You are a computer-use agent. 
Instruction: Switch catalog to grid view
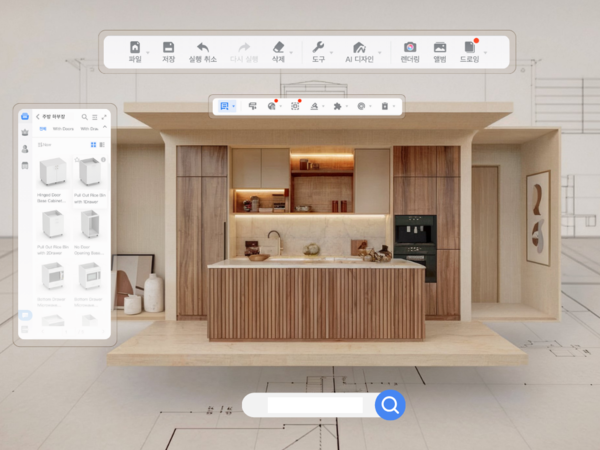[x=93, y=144]
